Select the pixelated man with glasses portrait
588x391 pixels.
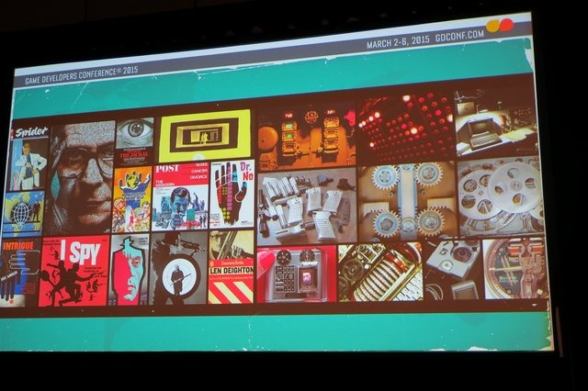click(82, 177)
